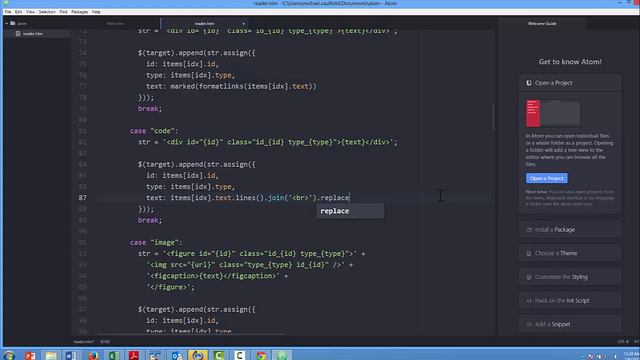The image size is (640, 360).
Task: Expand Hack on the Init Script section
Action: pos(570,301)
